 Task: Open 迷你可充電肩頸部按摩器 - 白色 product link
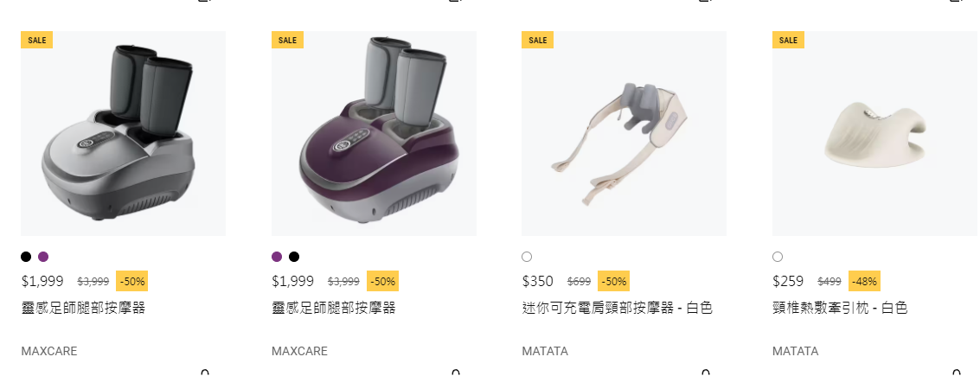(618, 308)
